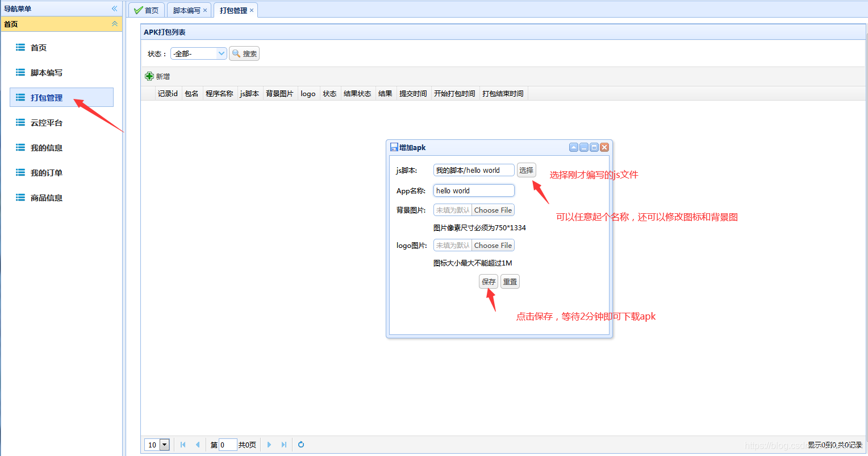Close the 增加apk dialog
This screenshot has width=868, height=456.
(604, 147)
